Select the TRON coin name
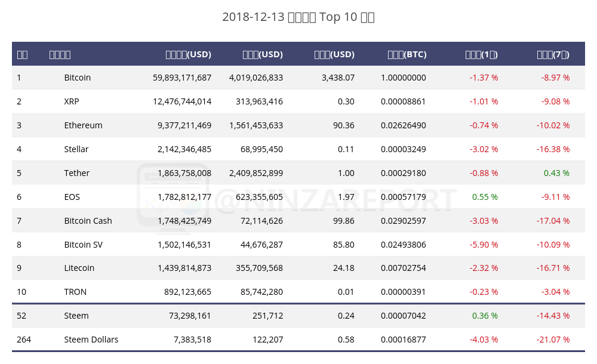This screenshot has height=364, width=597. click(x=75, y=292)
